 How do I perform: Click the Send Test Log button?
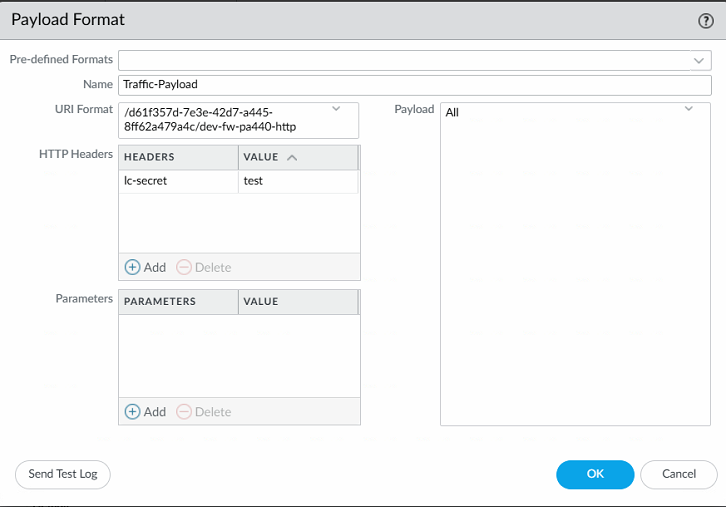[x=63, y=474]
